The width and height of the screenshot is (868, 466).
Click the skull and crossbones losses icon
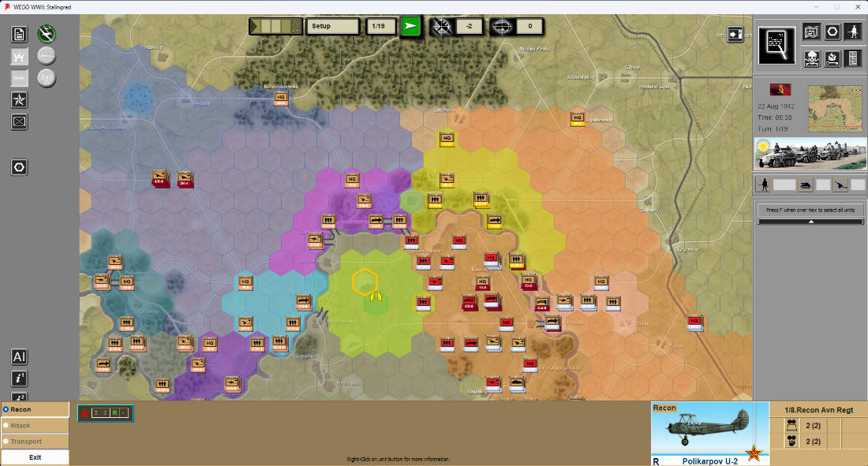811,58
